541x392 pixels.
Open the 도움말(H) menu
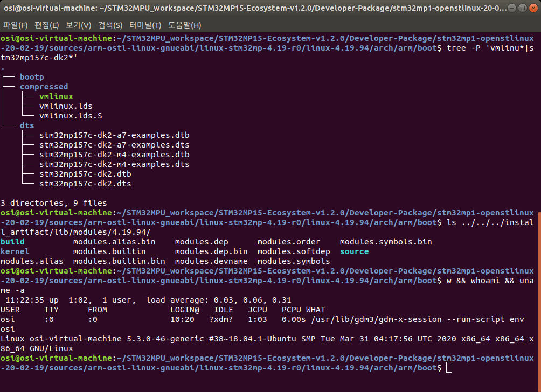(185, 25)
